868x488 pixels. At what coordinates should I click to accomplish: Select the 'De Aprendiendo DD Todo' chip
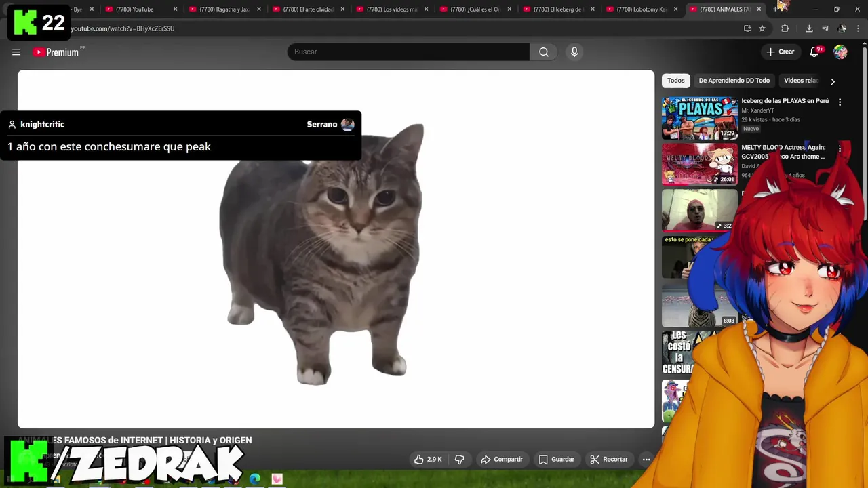(734, 81)
